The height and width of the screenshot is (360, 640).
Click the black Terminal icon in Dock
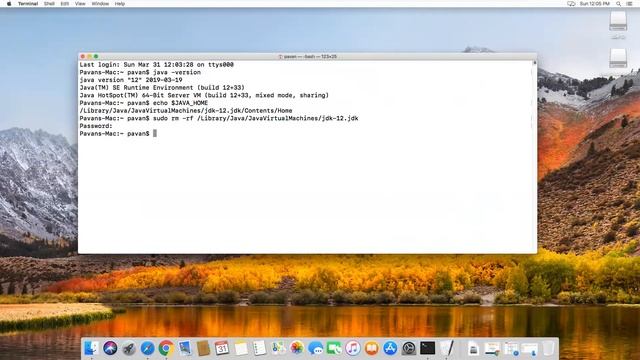427,348
